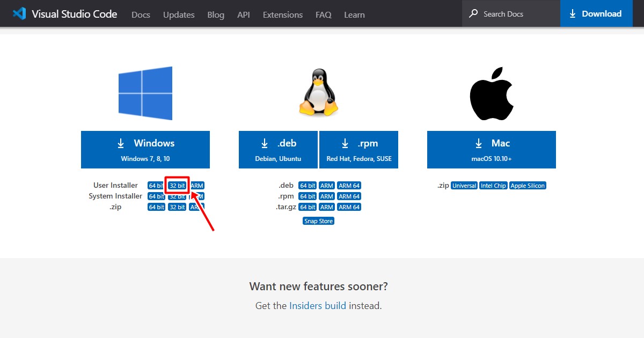Open the Snap Store link

point(319,221)
